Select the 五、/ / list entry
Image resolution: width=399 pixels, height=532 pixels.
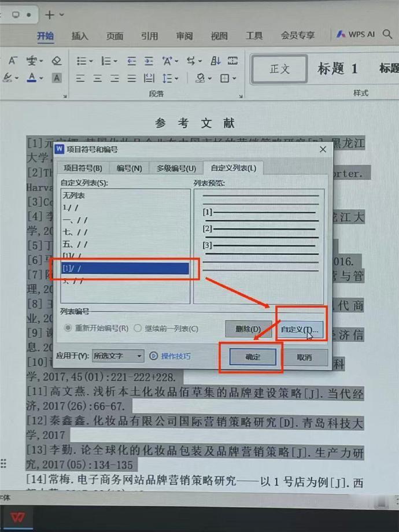coord(125,244)
